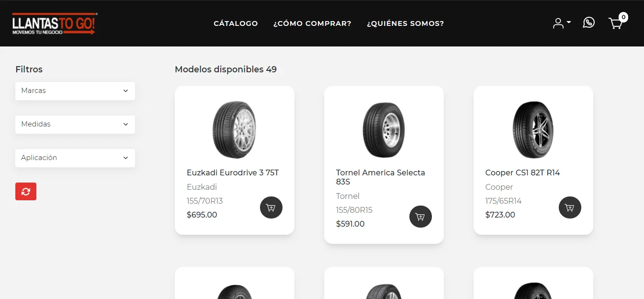Add Tornel America Selecta 83S to cart
644x299 pixels.
(x=420, y=217)
